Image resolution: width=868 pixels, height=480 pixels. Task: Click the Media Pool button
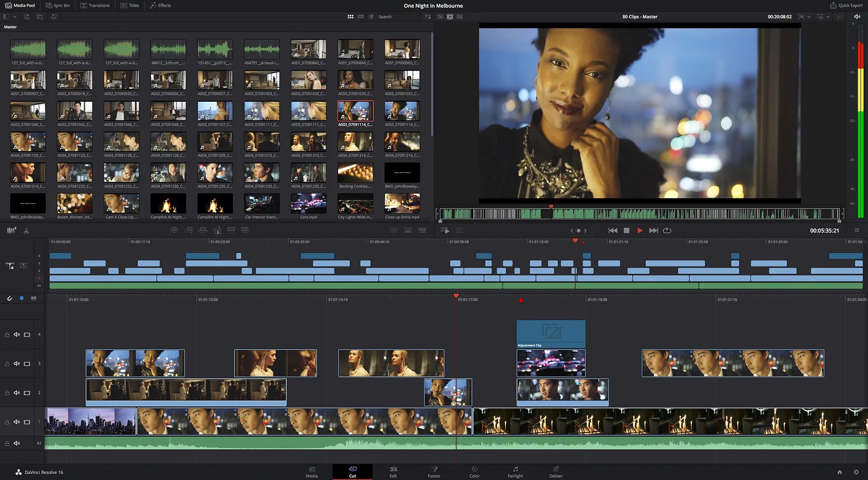click(x=20, y=5)
